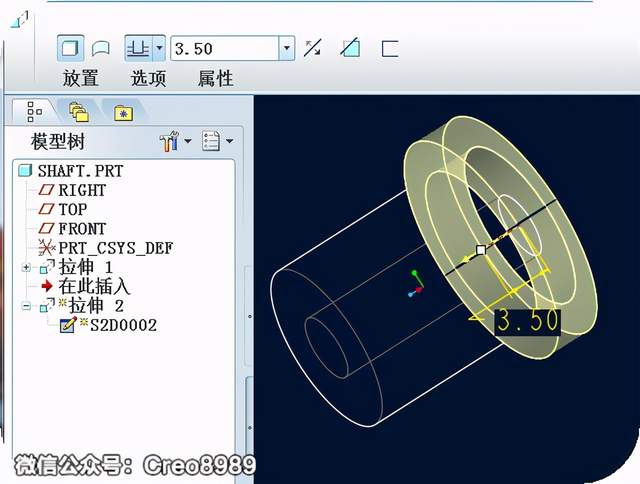The width and height of the screenshot is (640, 484).
Task: Select the TOP datum plane
Action: (x=73, y=209)
